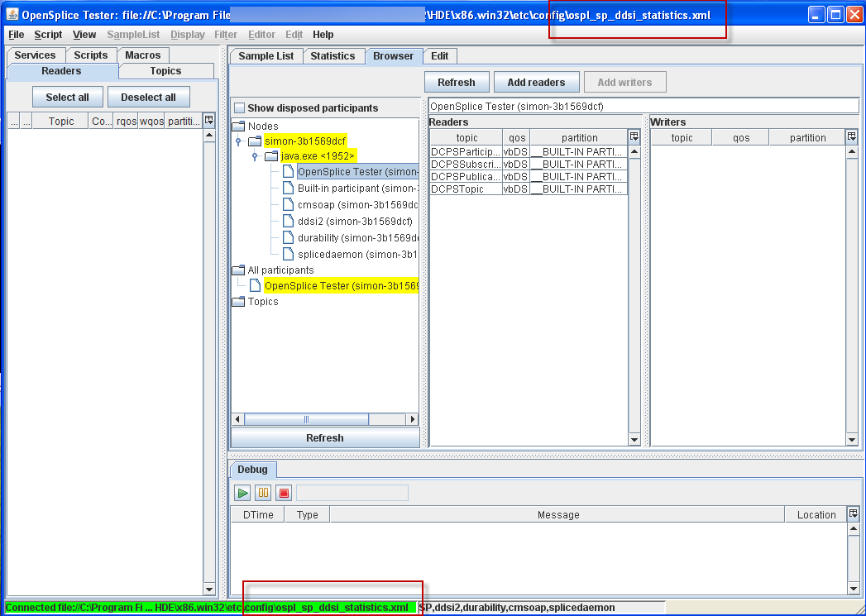Click splicedaemon participant document icon

288,255
